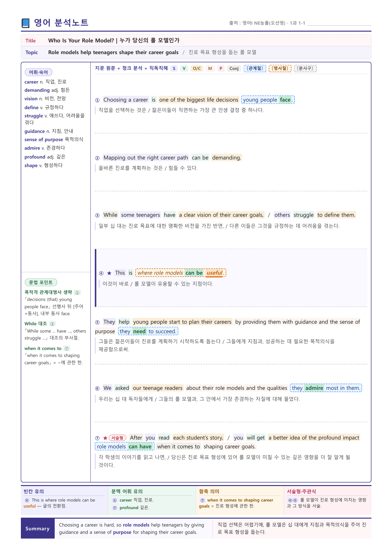Click the blue book icon beside 영어 분석노트

tap(25, 23)
